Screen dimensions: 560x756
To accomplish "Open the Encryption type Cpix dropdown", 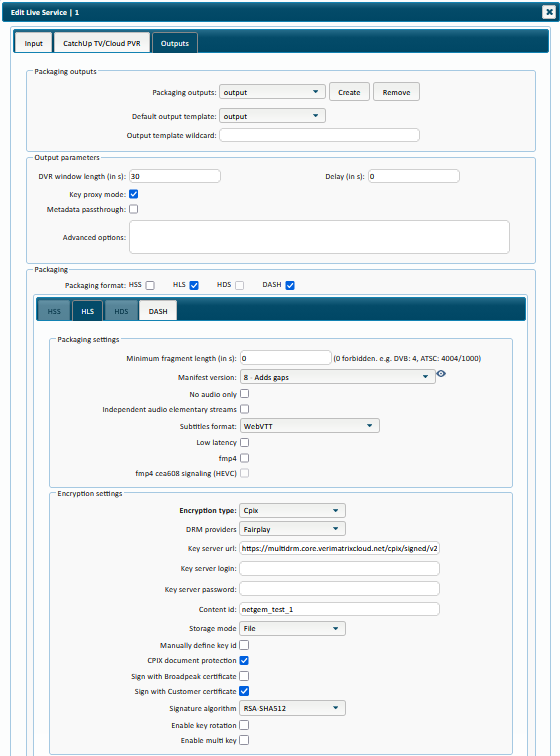I will [292, 511].
